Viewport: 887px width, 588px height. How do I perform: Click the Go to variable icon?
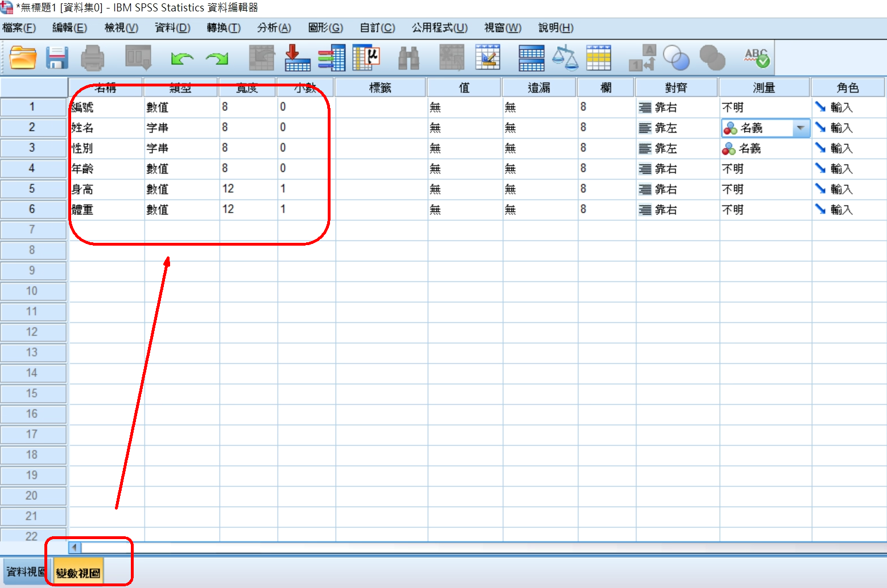point(297,58)
